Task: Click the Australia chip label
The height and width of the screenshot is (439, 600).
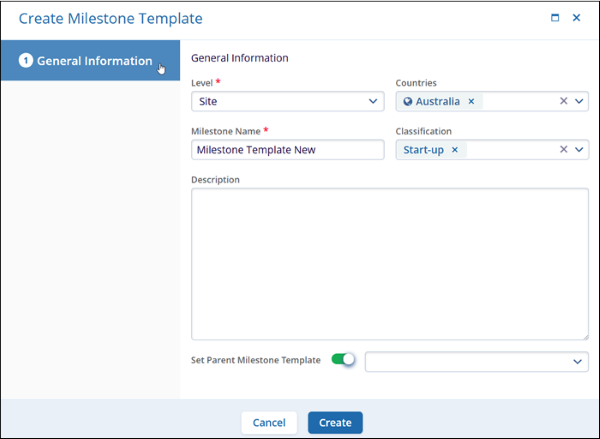Action: click(x=438, y=101)
